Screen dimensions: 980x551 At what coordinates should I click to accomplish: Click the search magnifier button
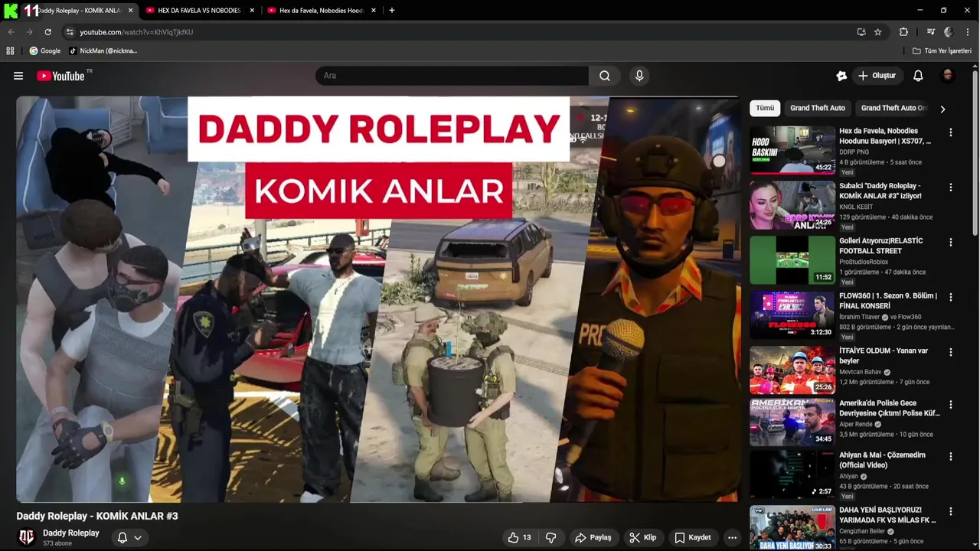click(x=605, y=76)
